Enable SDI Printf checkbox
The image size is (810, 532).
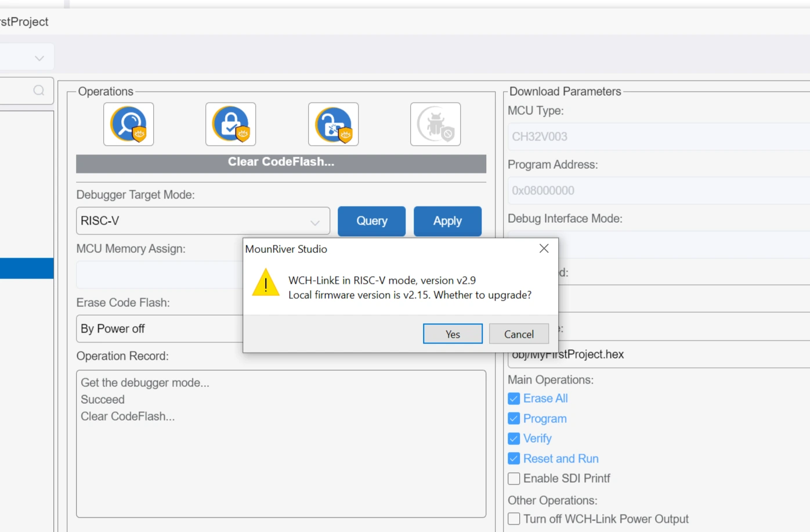(x=514, y=479)
